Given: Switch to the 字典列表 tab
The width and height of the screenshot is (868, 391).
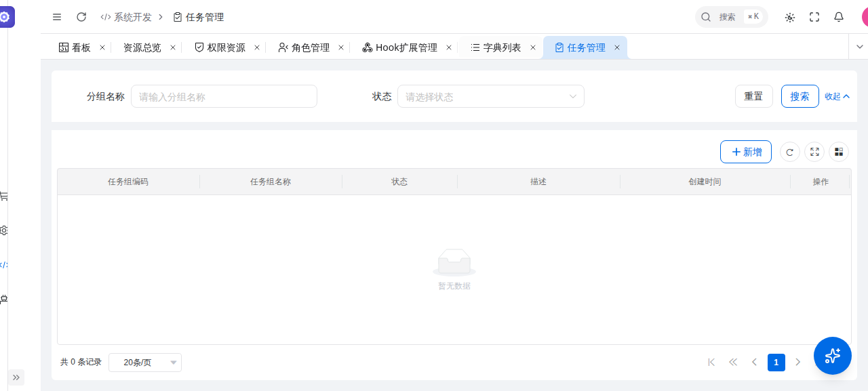Looking at the screenshot, I should [x=496, y=47].
